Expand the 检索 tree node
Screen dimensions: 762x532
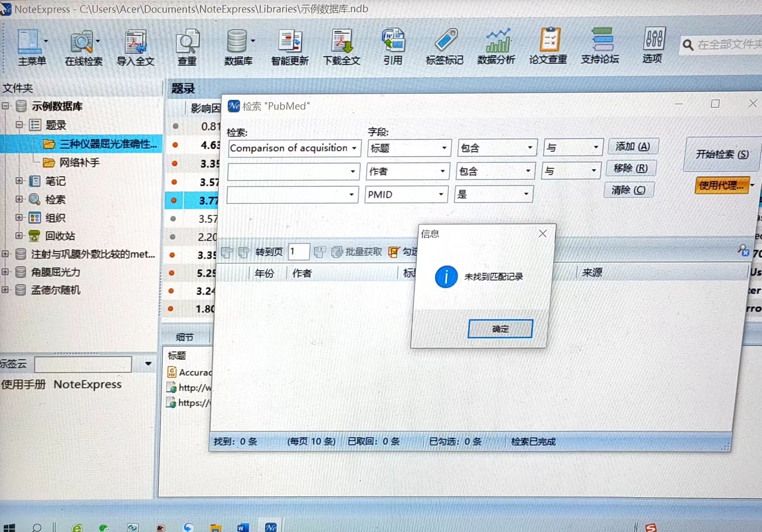click(x=19, y=199)
